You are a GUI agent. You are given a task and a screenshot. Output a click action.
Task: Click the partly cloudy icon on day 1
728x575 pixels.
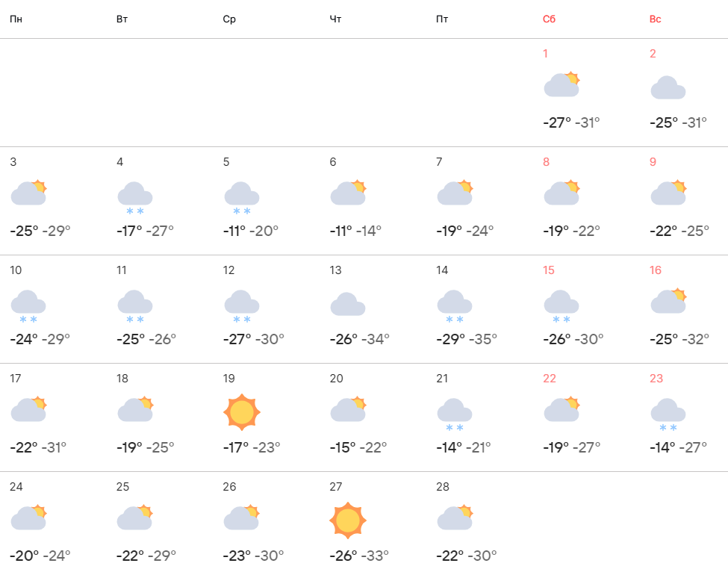click(x=561, y=85)
